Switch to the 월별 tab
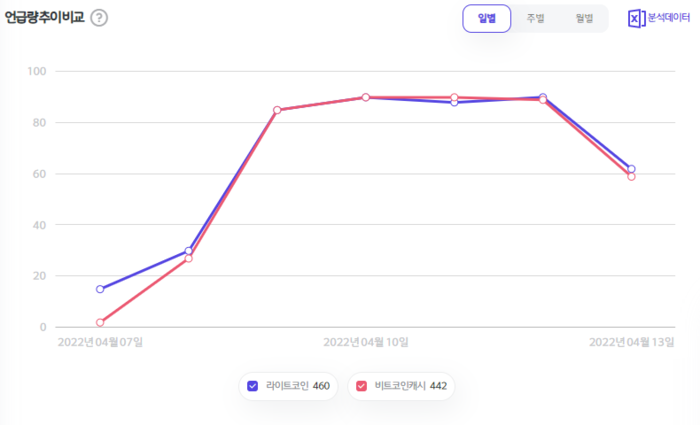 [x=583, y=19]
